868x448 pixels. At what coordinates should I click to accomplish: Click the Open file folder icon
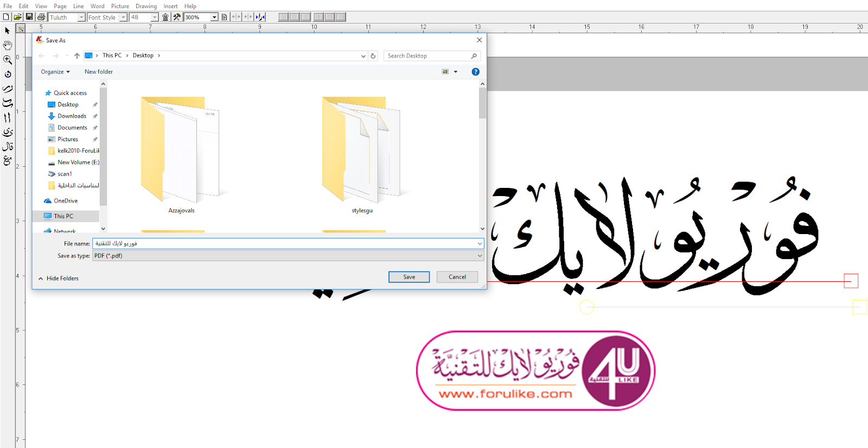[x=18, y=17]
